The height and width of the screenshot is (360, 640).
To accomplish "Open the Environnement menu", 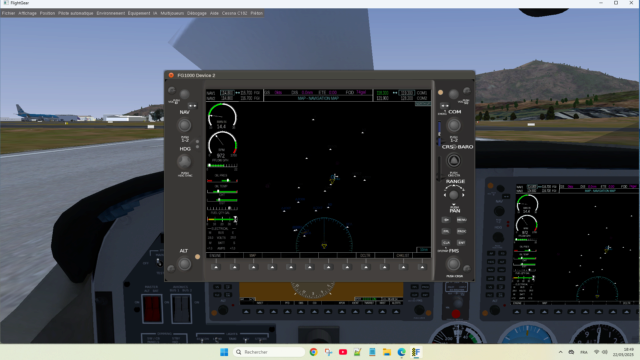I will click(x=111, y=13).
